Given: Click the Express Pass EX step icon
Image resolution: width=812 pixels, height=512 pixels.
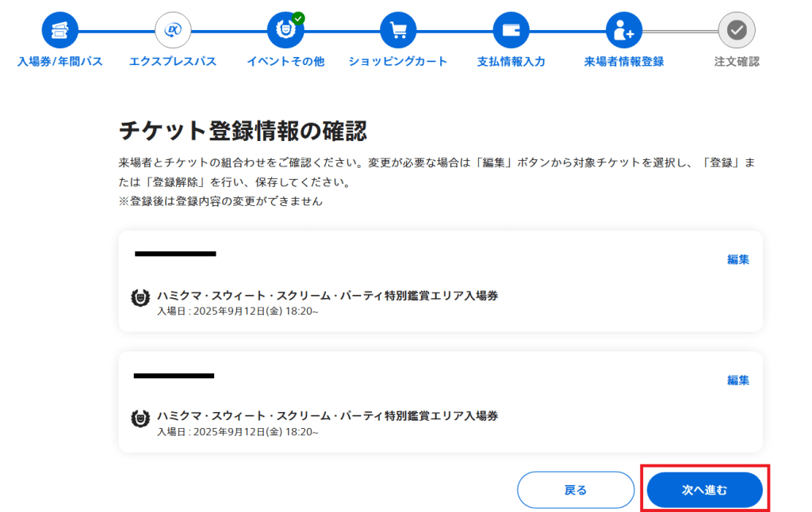Looking at the screenshot, I should (173, 31).
